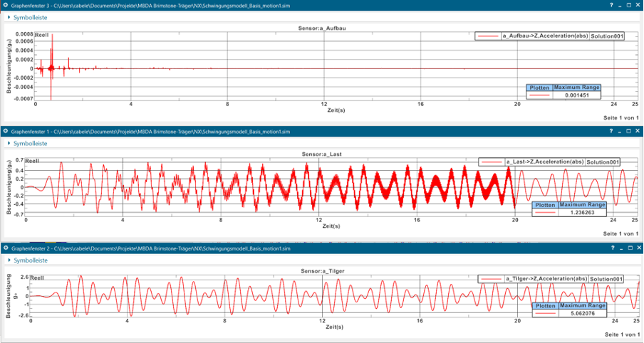Click the Graphenfenster 1 title bar gear icon
The height and width of the screenshot is (343, 644).
point(5,131)
